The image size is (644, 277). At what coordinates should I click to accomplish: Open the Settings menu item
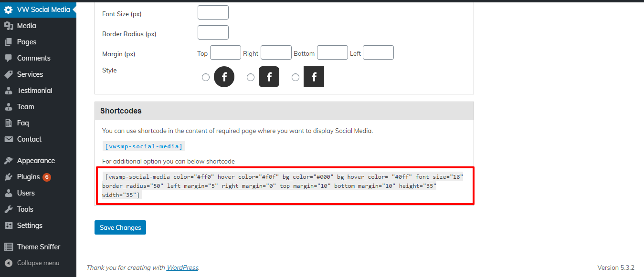(30, 226)
